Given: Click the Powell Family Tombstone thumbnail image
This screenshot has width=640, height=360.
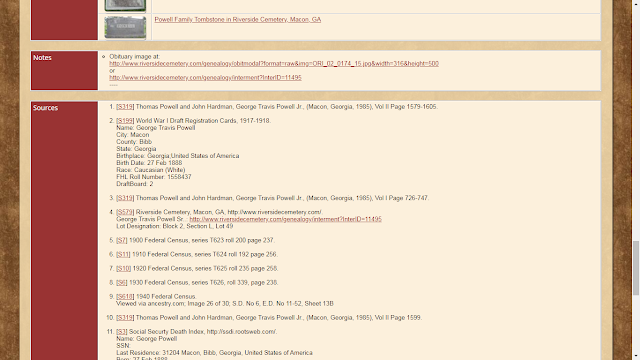Looking at the screenshot, I should pos(125,28).
